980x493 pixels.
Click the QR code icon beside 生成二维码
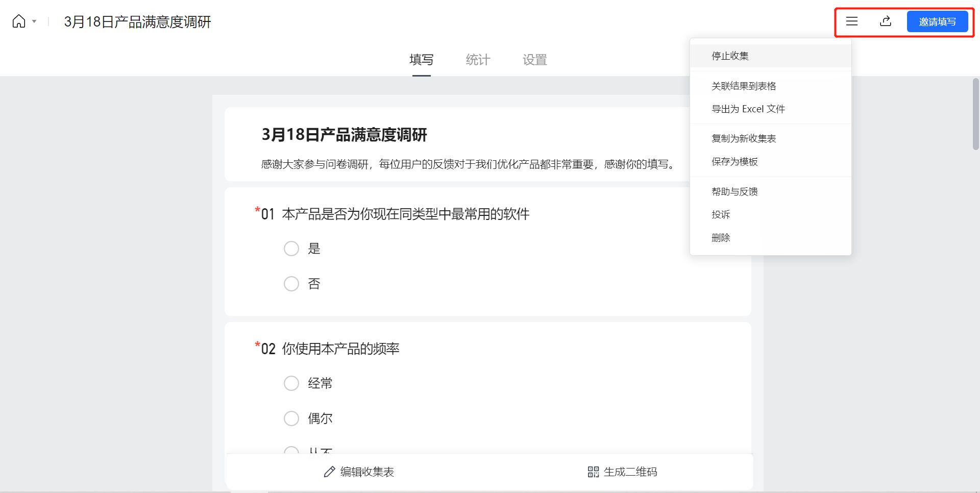(x=593, y=472)
